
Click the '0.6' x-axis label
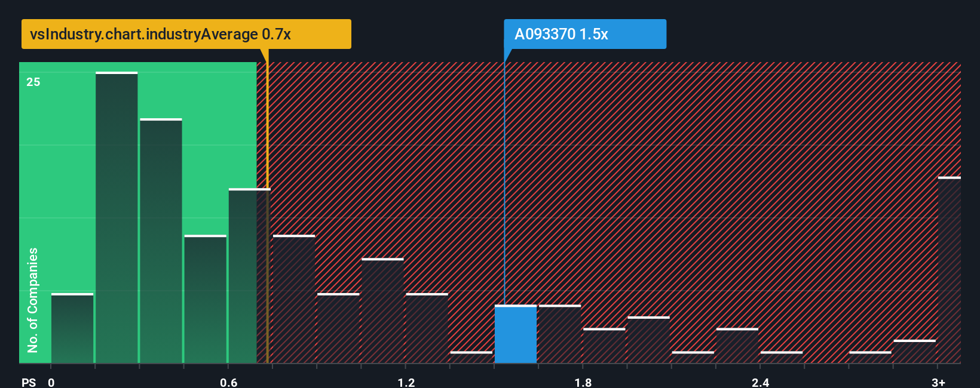tap(229, 382)
